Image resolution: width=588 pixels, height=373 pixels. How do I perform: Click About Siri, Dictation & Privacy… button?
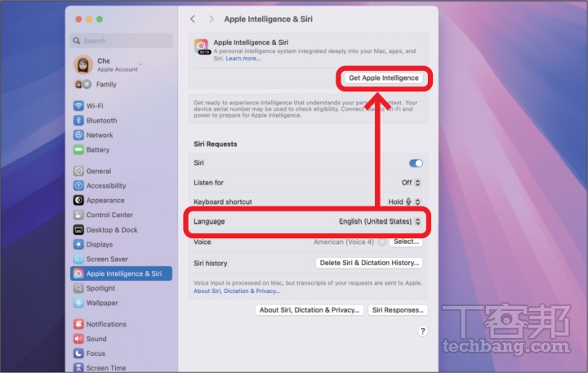pyautogui.click(x=310, y=310)
